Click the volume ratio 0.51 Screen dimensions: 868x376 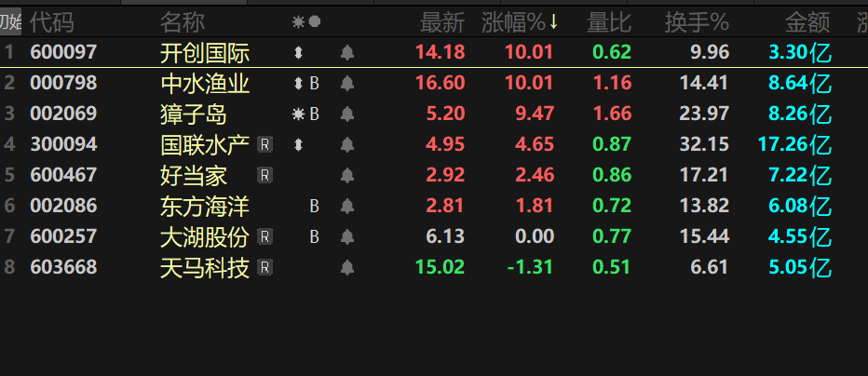point(612,267)
